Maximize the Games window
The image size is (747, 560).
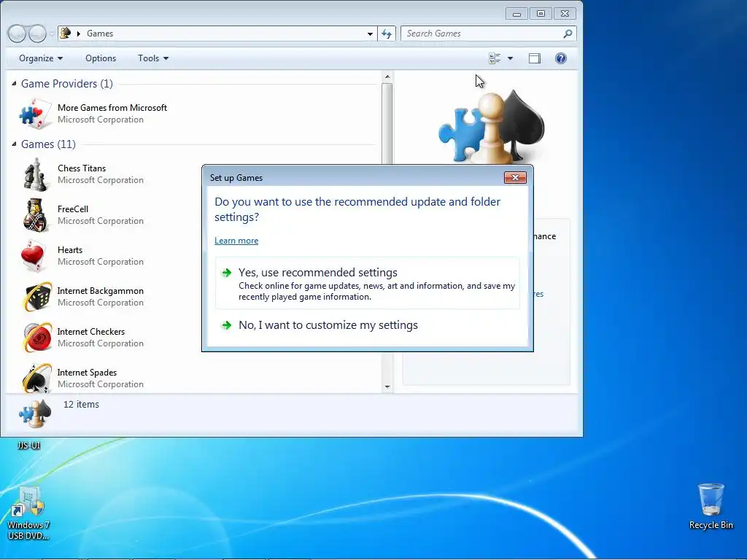click(541, 14)
